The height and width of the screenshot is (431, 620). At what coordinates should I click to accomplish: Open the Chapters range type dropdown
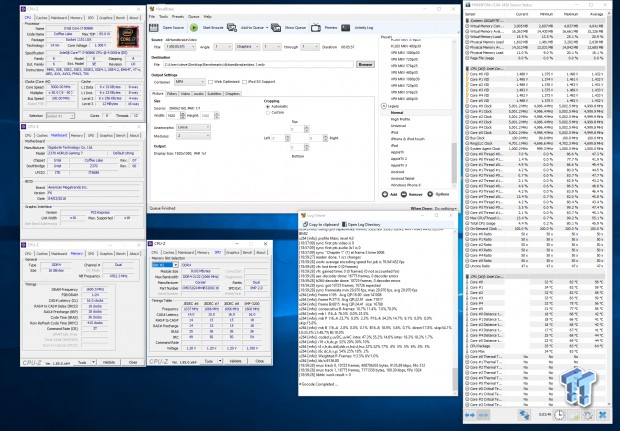(x=247, y=47)
